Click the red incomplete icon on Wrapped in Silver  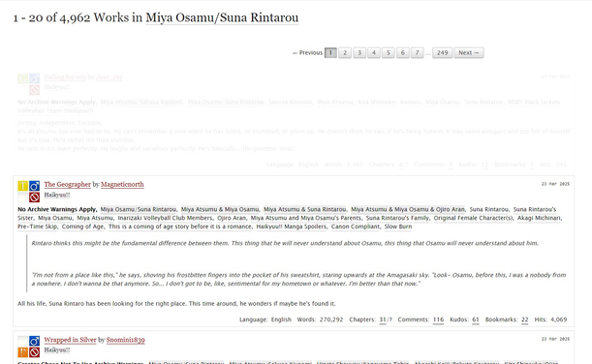34,352
